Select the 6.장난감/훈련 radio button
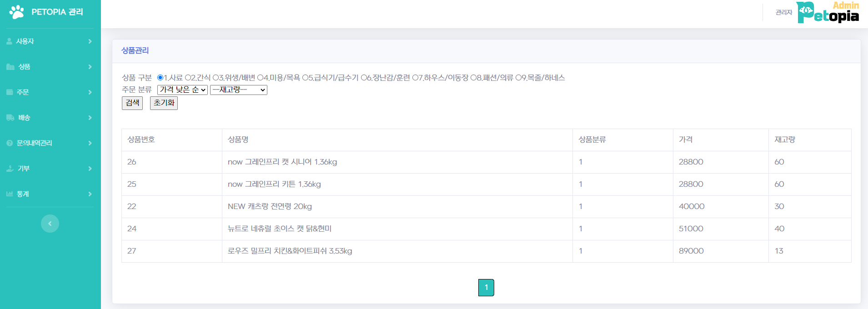Image resolution: width=868 pixels, height=309 pixels. point(364,78)
